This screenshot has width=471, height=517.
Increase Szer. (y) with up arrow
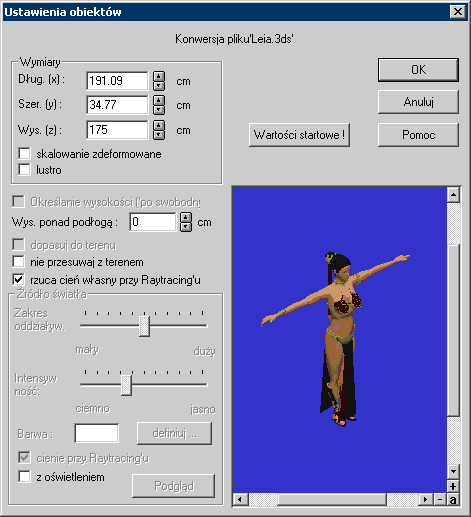159,100
